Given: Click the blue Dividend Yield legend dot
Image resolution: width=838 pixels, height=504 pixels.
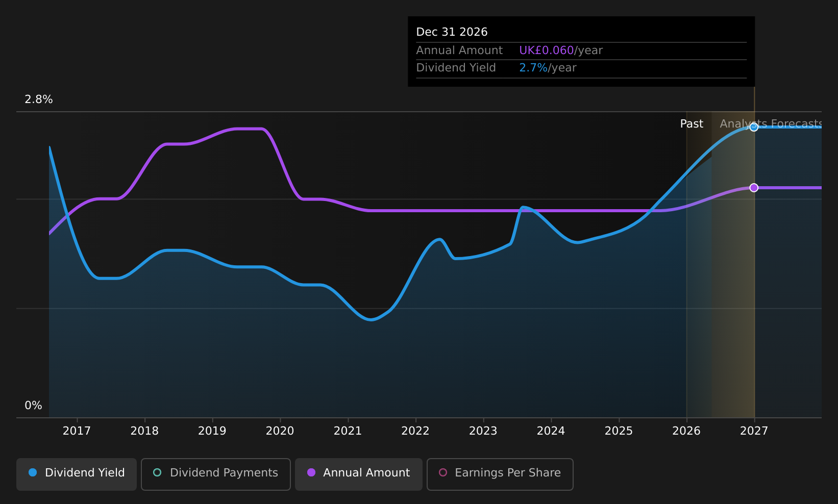Looking at the screenshot, I should (33, 472).
